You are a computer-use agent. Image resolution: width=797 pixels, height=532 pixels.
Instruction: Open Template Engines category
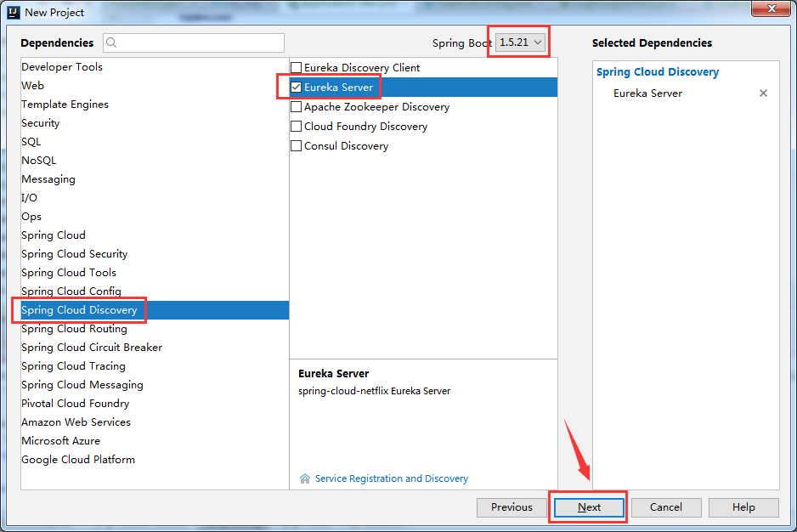click(155, 105)
